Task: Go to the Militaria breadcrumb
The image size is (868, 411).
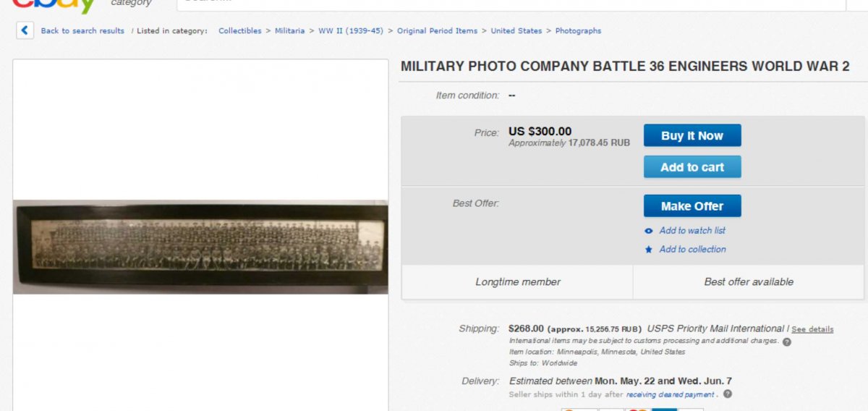Action: [289, 31]
